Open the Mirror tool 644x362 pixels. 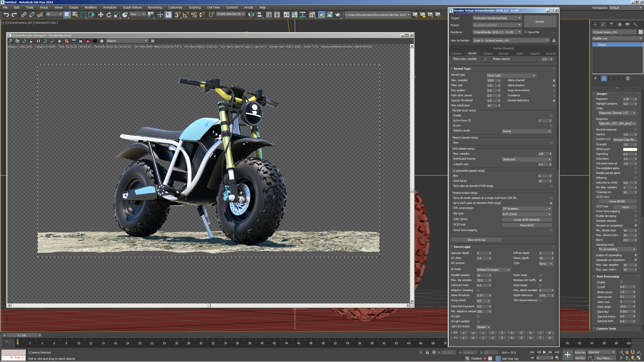click(251, 15)
